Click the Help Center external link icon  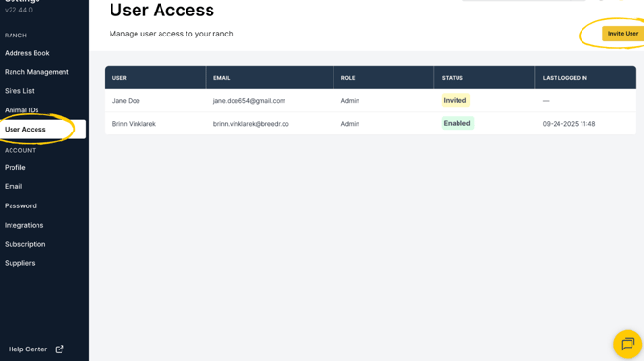[60, 349]
